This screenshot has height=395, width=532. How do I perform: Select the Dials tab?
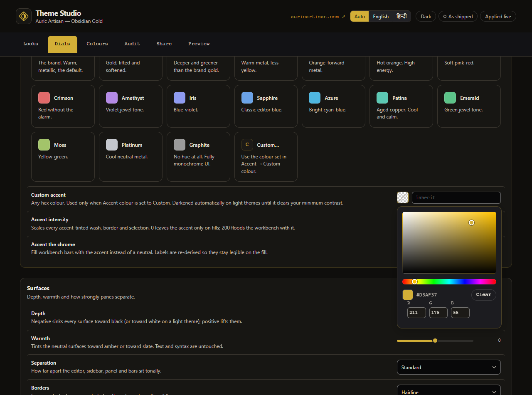click(62, 44)
